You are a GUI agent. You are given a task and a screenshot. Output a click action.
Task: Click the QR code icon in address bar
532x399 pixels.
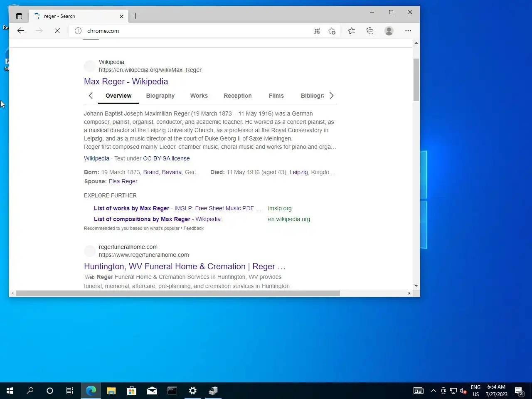317,31
